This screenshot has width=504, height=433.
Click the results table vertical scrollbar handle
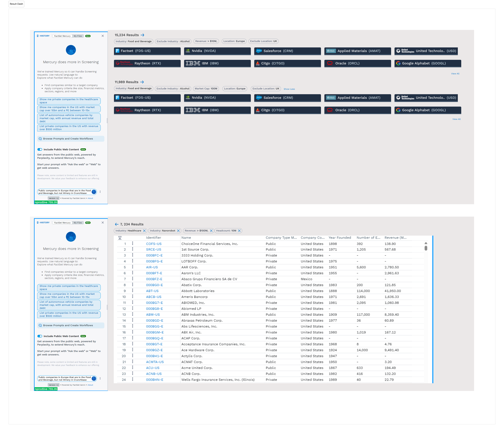click(x=426, y=248)
